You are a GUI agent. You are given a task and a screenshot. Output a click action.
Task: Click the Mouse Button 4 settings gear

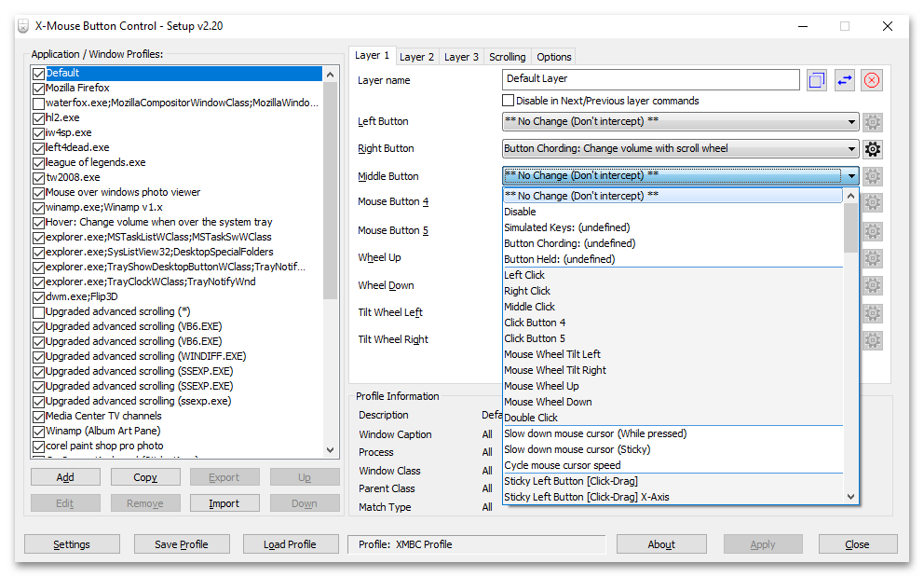873,203
